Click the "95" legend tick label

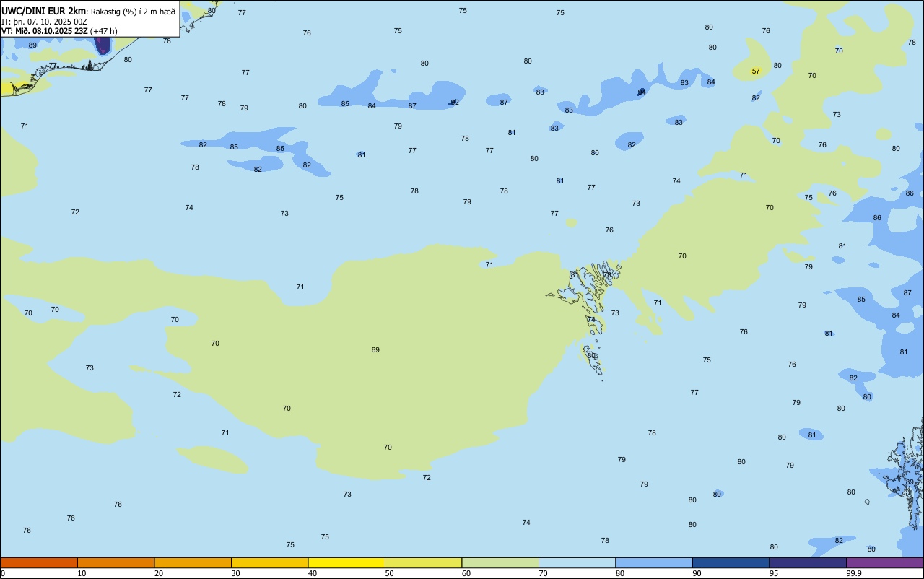click(x=774, y=573)
